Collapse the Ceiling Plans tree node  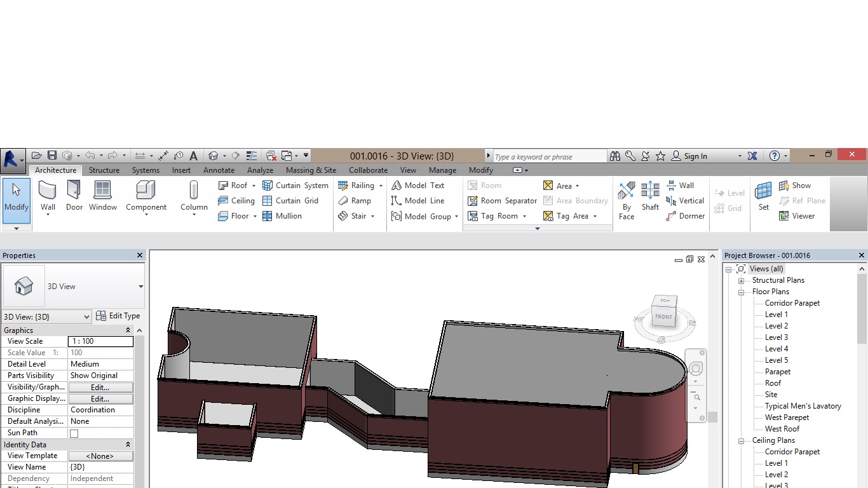[741, 440]
